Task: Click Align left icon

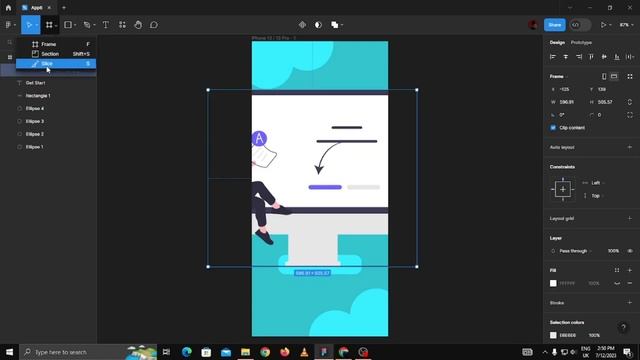Action: (553, 57)
